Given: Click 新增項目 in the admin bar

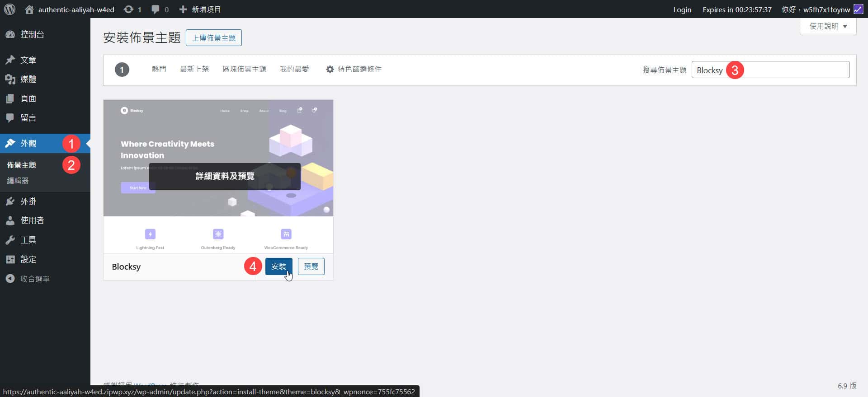Looking at the screenshot, I should point(206,9).
